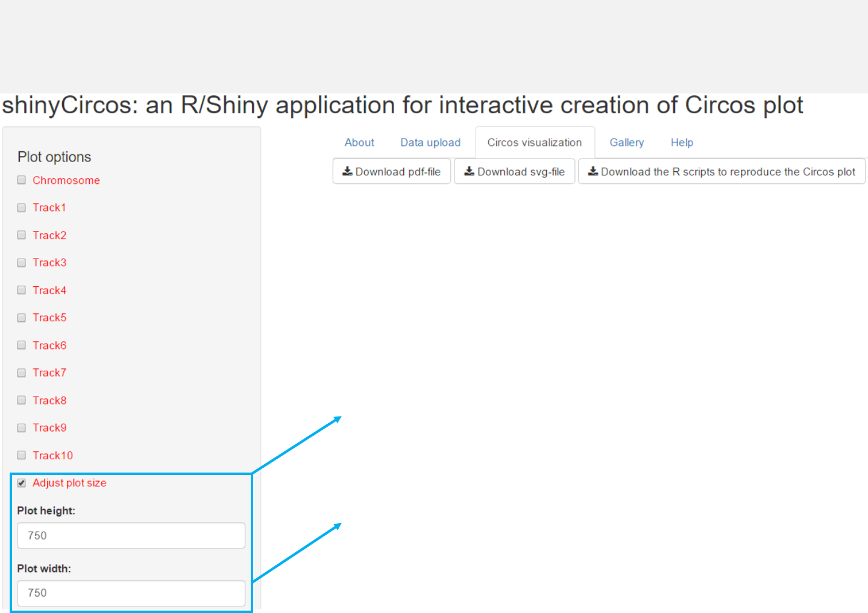Go to the Help tab
This screenshot has height=613, width=868.
[682, 142]
